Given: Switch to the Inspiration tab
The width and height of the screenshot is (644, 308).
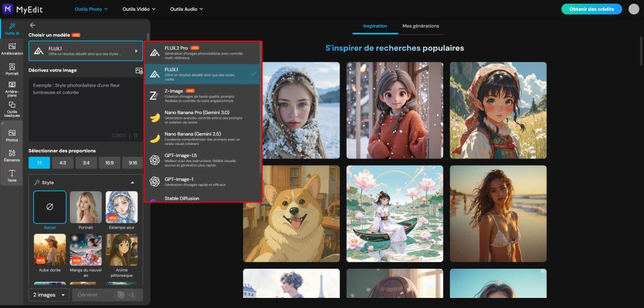Looking at the screenshot, I should tap(375, 26).
